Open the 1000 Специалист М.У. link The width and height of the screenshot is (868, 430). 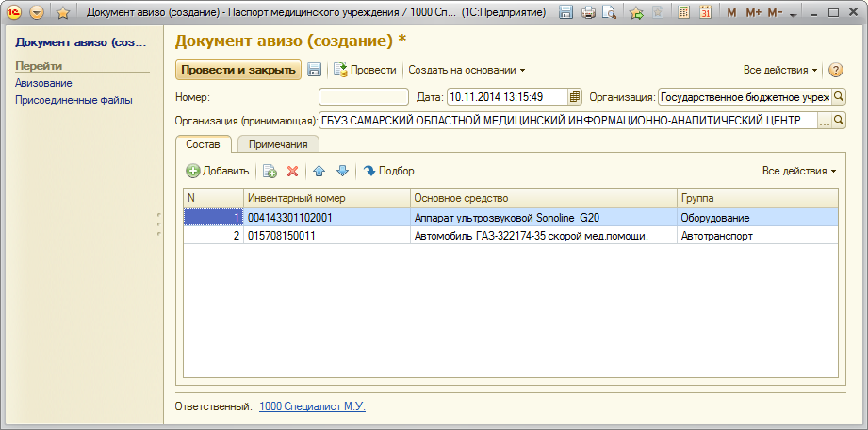click(x=312, y=406)
